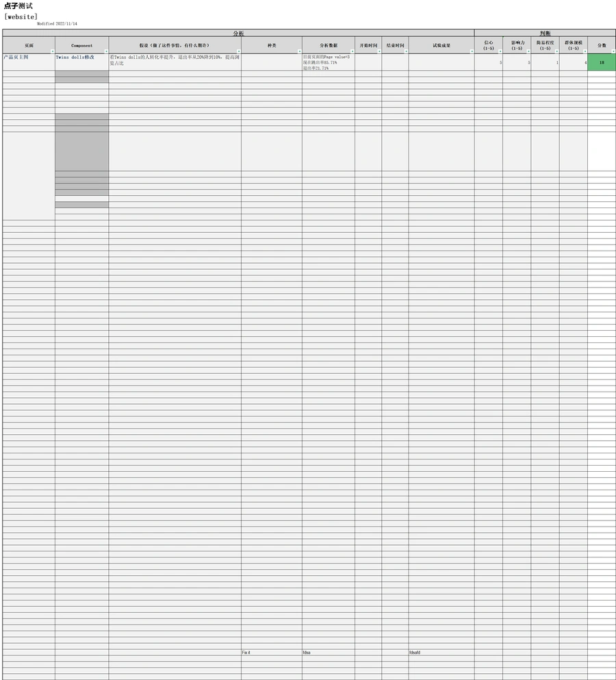Image resolution: width=616 pixels, height=680 pixels.
Task: Select the 影响力 value cell showing 5
Action: click(517, 62)
